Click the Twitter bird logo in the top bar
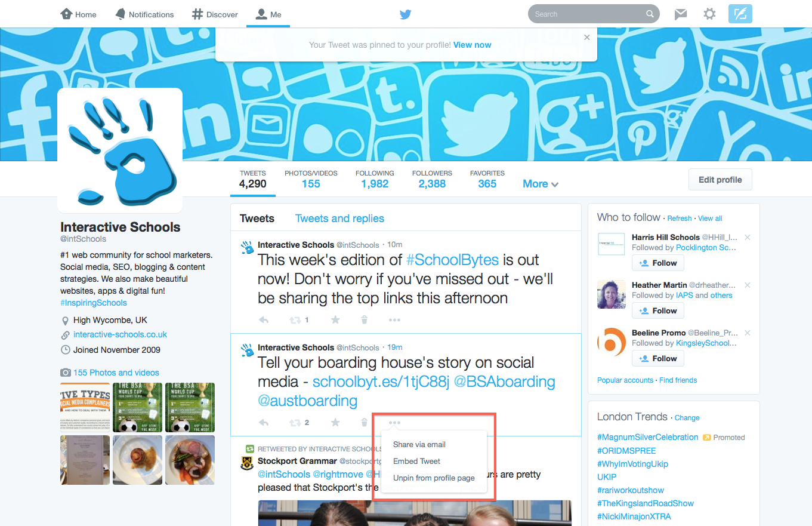This screenshot has height=526, width=812. click(x=406, y=14)
